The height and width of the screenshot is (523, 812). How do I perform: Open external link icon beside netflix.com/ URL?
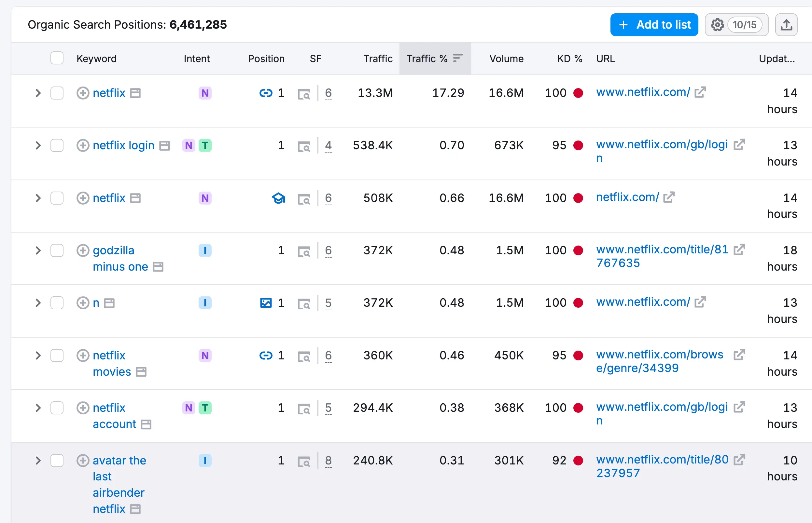point(668,197)
